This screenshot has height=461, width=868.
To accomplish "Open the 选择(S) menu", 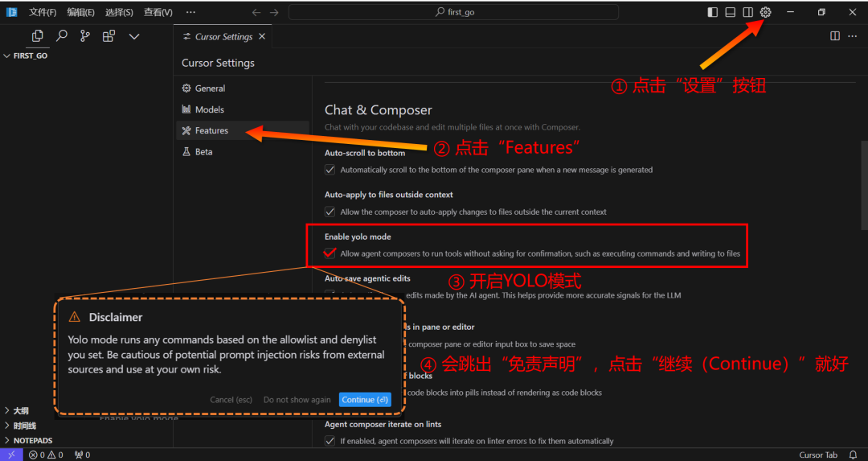I will click(x=119, y=12).
